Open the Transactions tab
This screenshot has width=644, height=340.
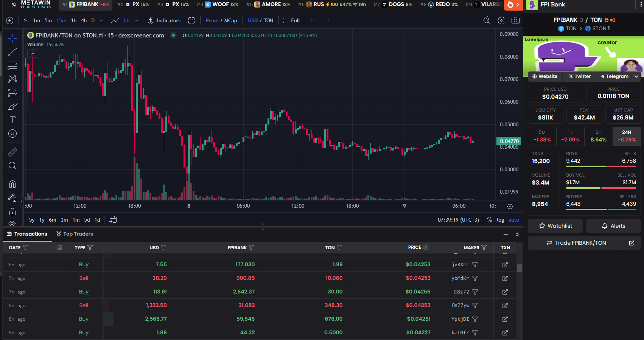[27, 234]
